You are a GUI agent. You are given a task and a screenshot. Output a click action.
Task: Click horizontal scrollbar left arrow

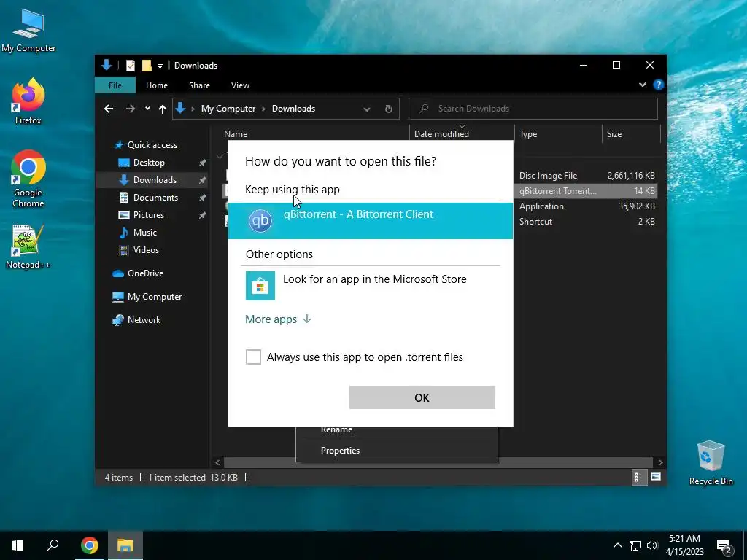pyautogui.click(x=217, y=462)
